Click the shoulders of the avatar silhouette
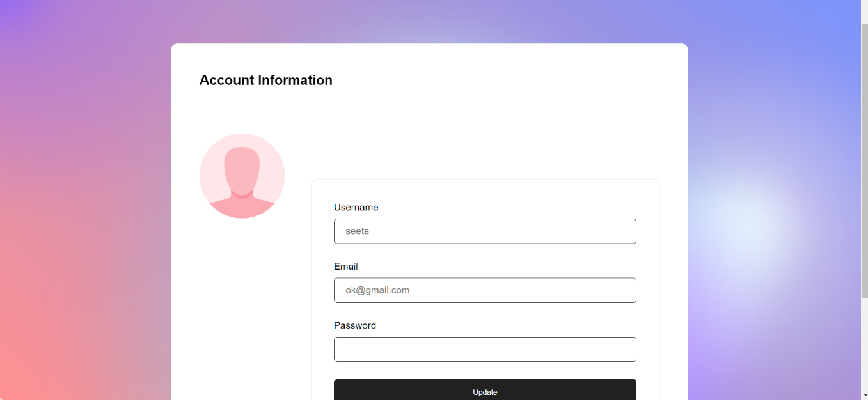868x404 pixels. click(x=242, y=208)
